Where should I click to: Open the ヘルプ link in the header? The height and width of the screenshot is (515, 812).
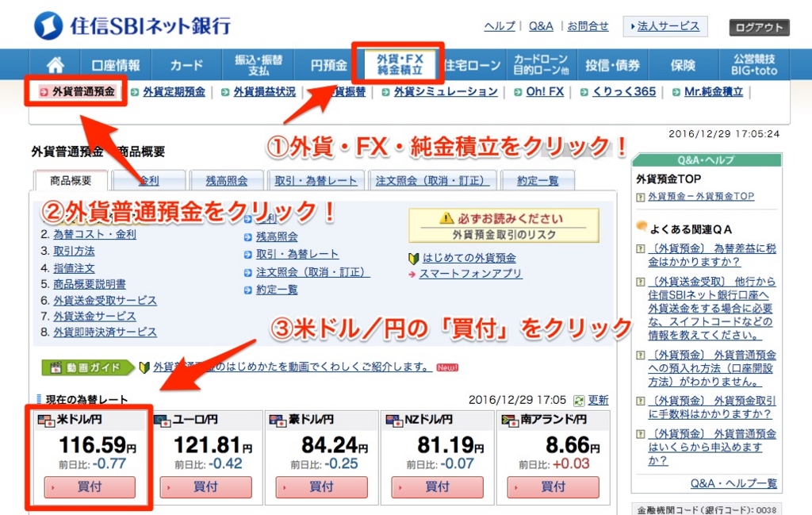[500, 26]
